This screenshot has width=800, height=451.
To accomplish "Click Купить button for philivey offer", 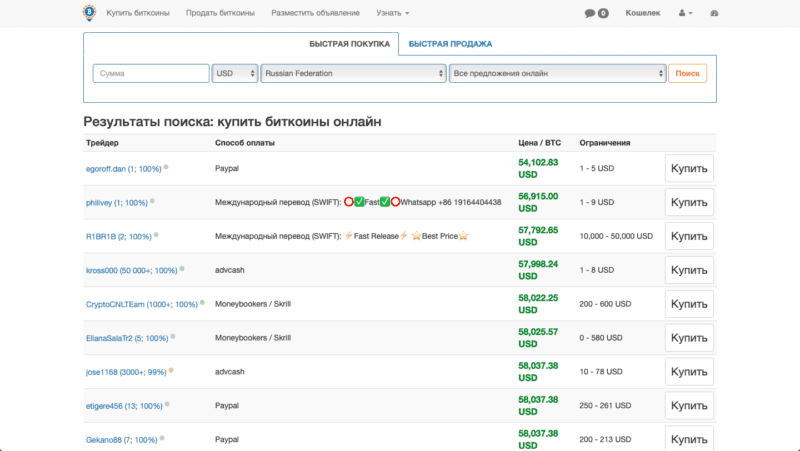I will coord(689,203).
